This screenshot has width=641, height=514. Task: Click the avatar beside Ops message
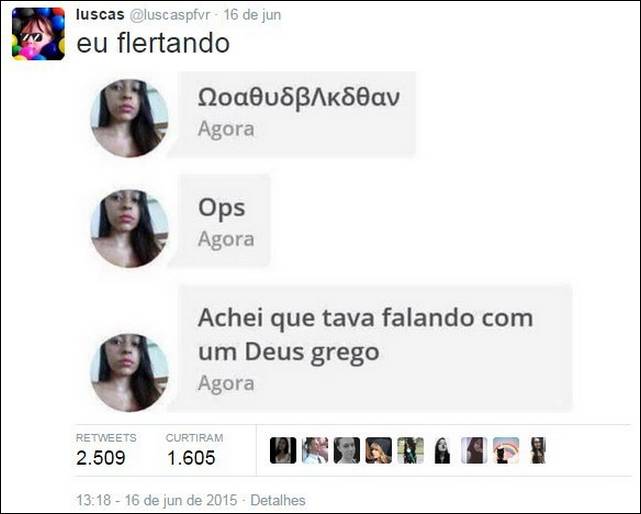point(129,229)
